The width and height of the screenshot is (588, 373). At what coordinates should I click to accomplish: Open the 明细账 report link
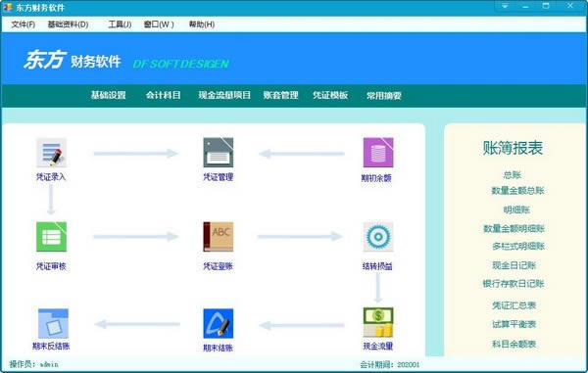click(x=516, y=210)
